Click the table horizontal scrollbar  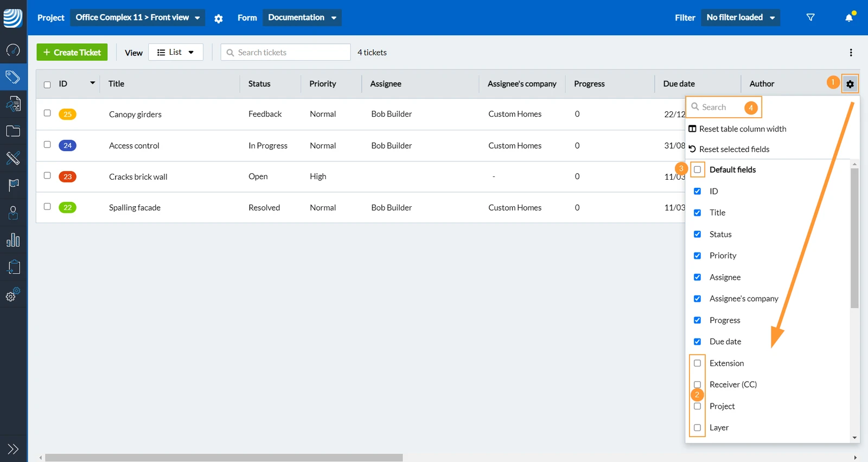[x=224, y=458]
